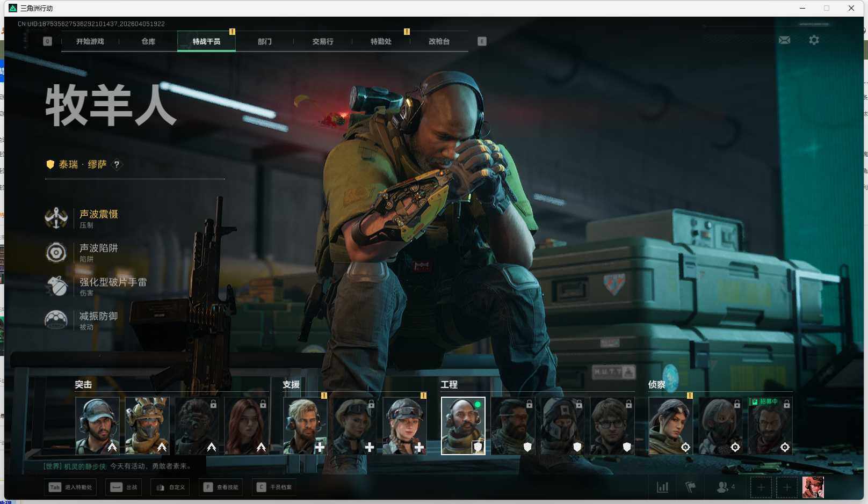
Task: Select the masked helmet operator under 突击
Action: tap(147, 426)
